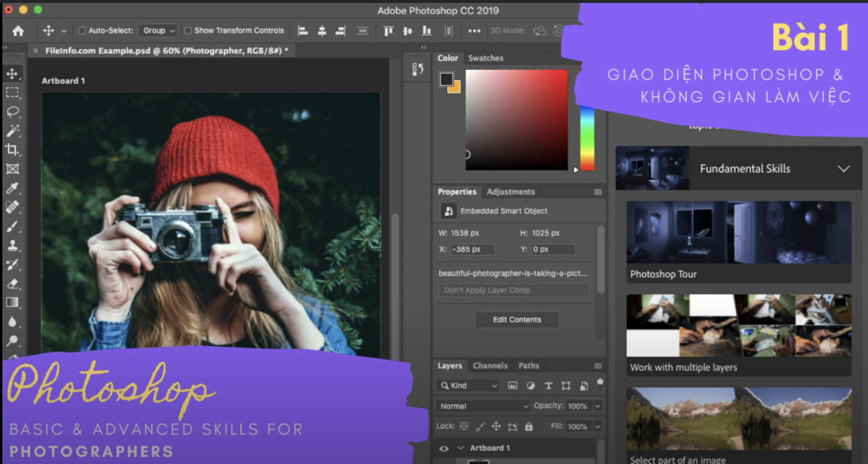Click Align vertical centers icon
868x464 pixels.
click(407, 31)
